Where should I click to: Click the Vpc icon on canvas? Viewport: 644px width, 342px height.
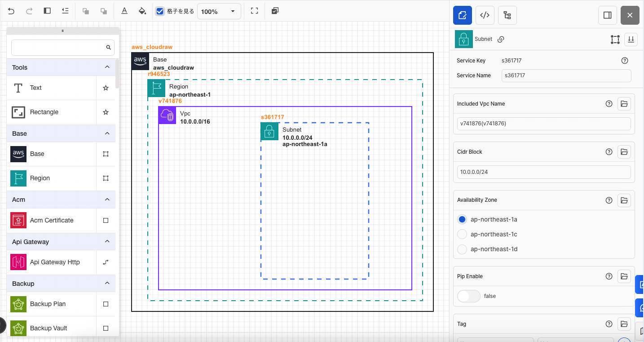[x=167, y=115]
